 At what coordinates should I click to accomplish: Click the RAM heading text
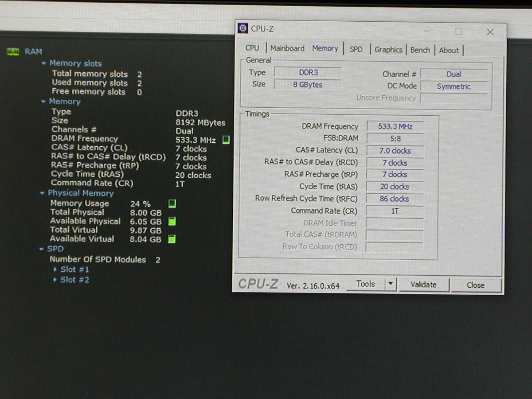[x=33, y=51]
